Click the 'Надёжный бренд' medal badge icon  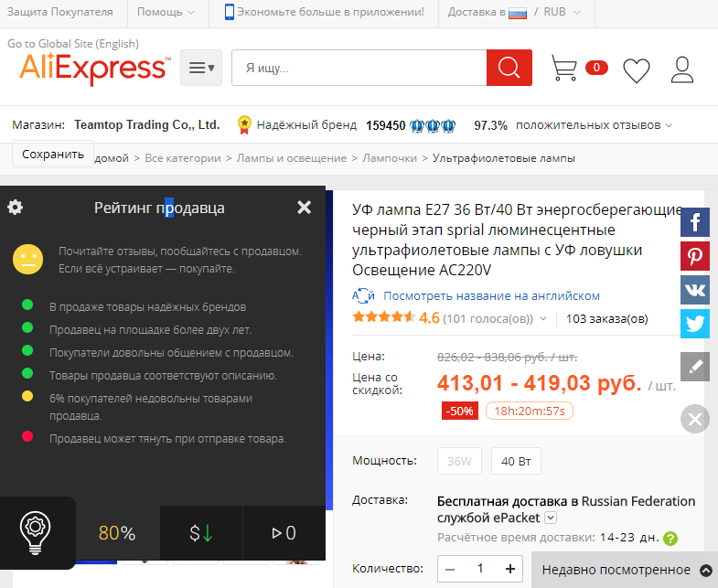[244, 124]
